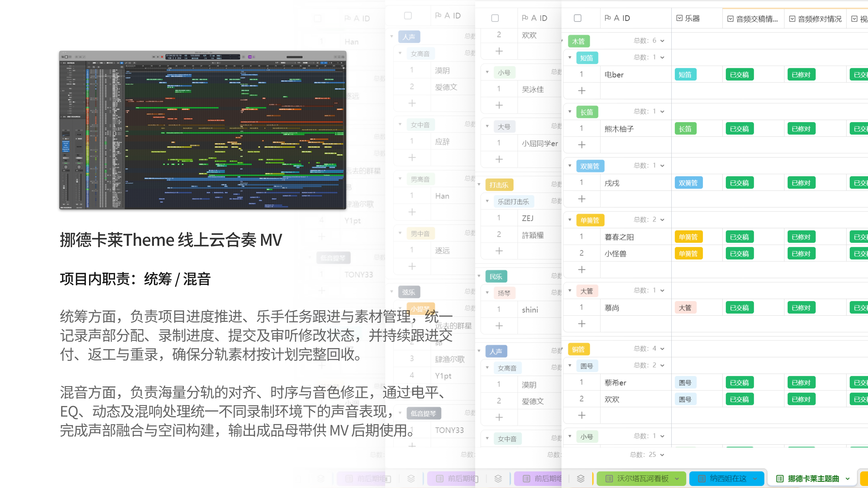The image size is (868, 488).
Task: Click pink 大管 tag in 慕尚 row
Action: click(685, 308)
